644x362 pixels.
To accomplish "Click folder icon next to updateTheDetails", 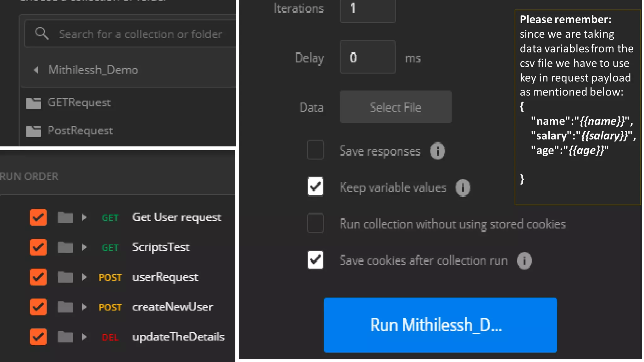I will (65, 337).
